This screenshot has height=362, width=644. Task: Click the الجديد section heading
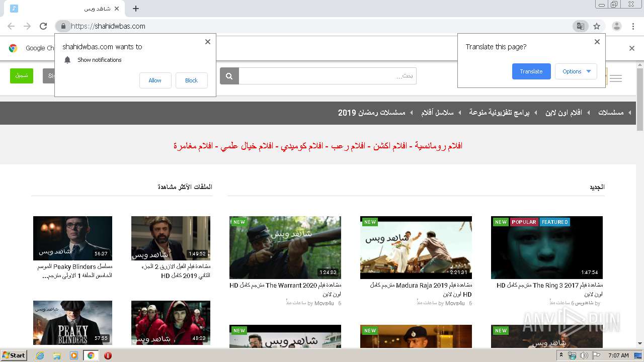[597, 187]
